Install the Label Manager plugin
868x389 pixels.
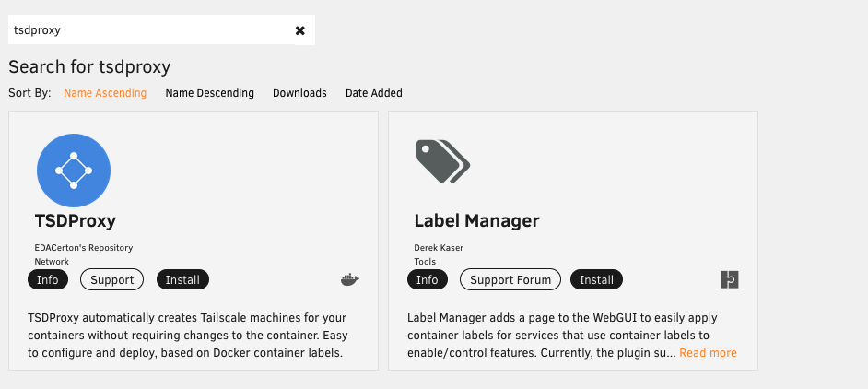(x=596, y=279)
